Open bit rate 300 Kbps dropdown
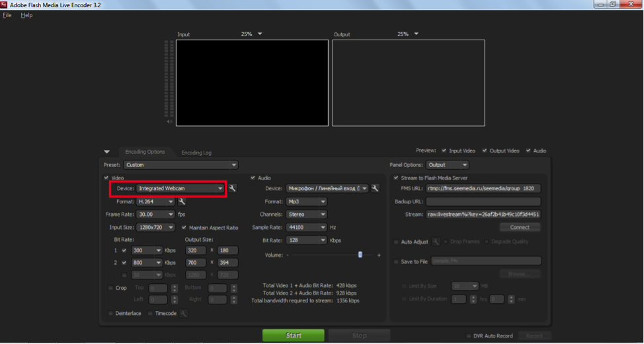644x344 pixels. tap(147, 250)
